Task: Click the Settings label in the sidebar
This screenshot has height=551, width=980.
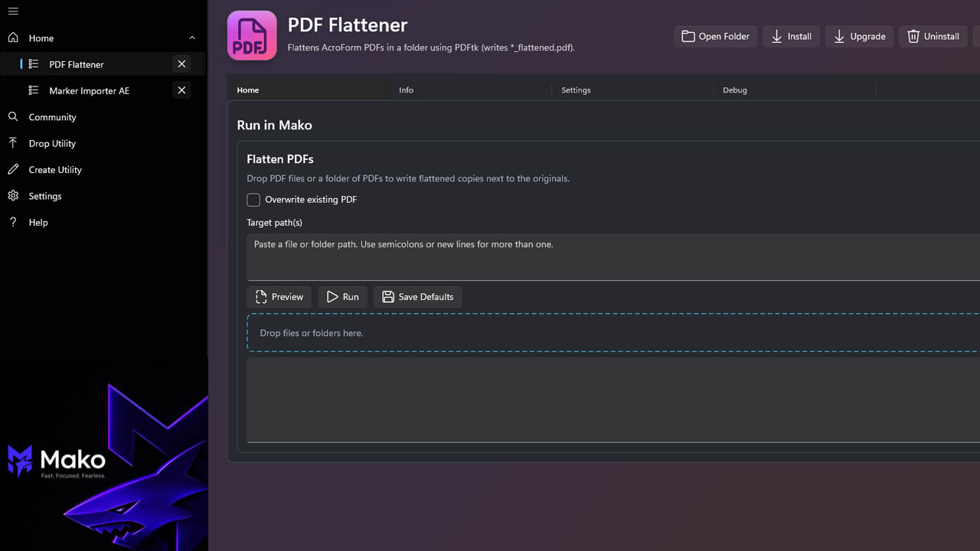Action: pyautogui.click(x=45, y=197)
